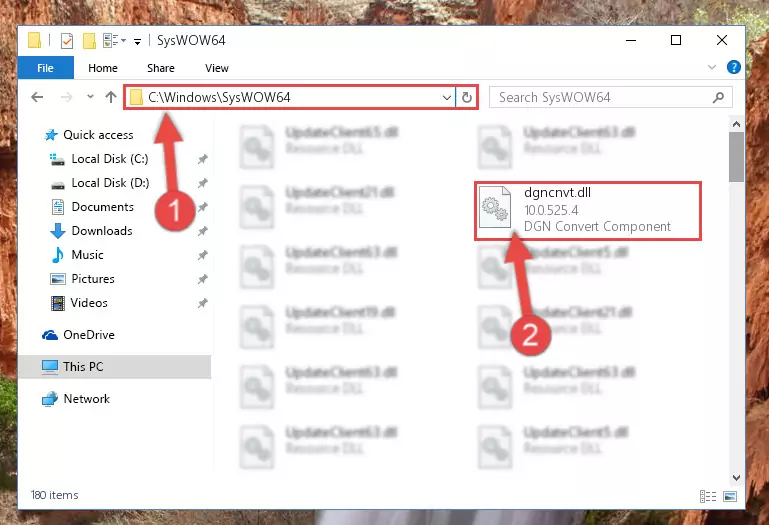The height and width of the screenshot is (525, 769).
Task: Click the vertical scrollbar thumb
Action: pyautogui.click(x=736, y=157)
